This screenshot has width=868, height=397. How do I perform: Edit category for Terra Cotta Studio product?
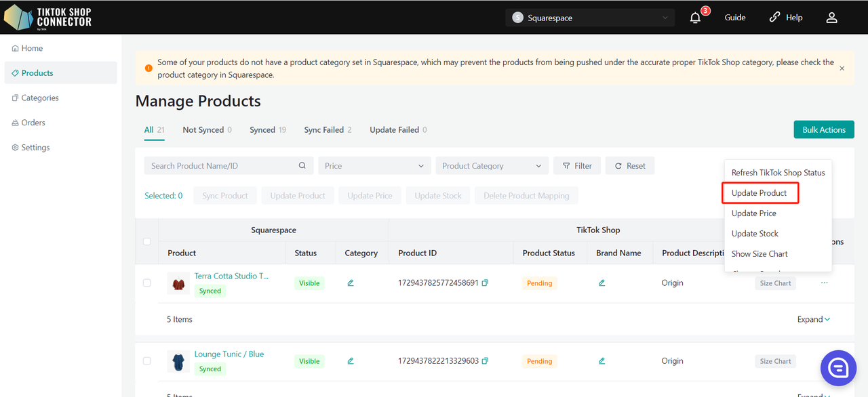351,283
